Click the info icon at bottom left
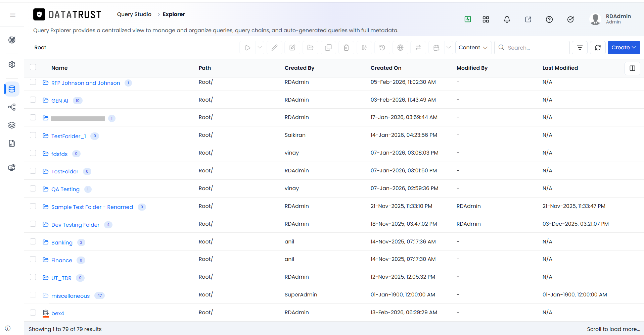Image resolution: width=644 pixels, height=335 pixels. (8, 328)
